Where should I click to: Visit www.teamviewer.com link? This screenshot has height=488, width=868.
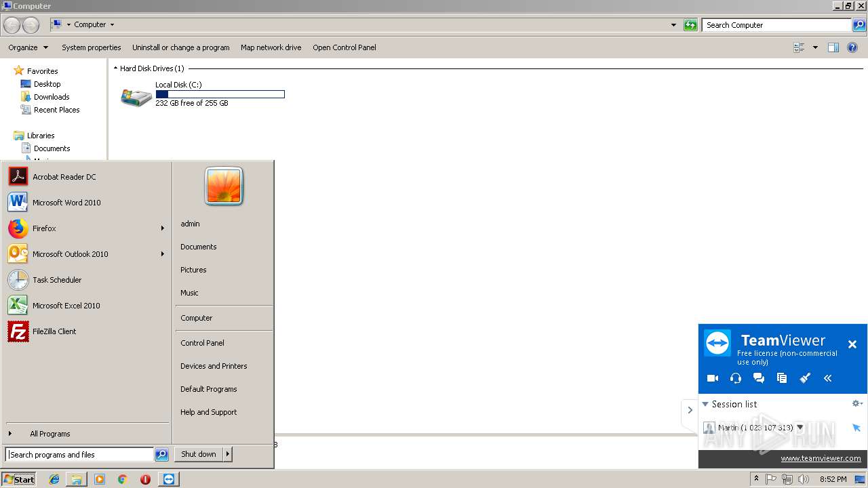(821, 458)
